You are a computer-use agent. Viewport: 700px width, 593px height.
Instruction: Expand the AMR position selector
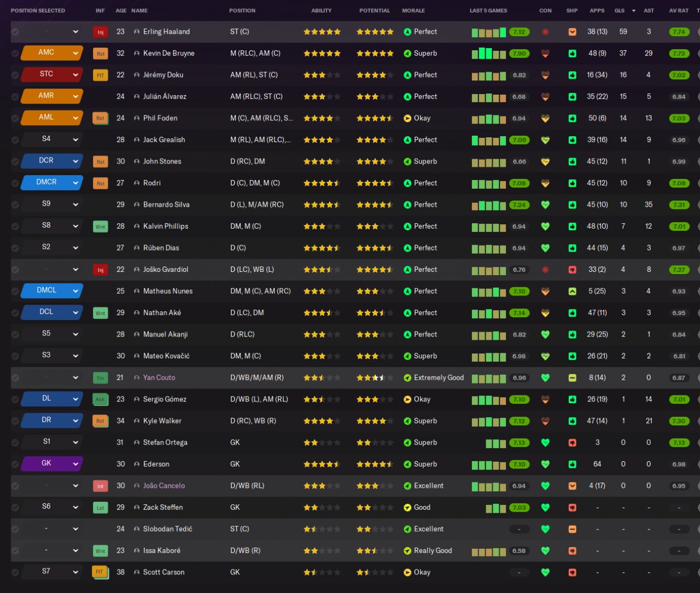point(52,96)
